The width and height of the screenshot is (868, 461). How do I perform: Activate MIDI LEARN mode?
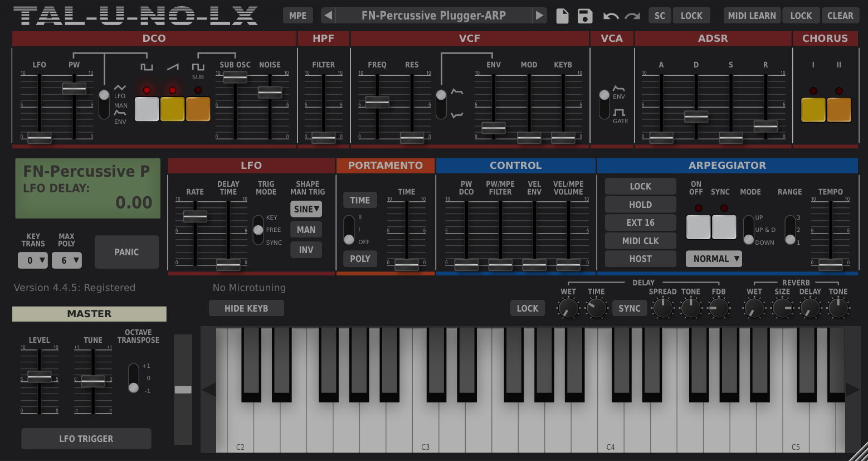[x=752, y=16]
